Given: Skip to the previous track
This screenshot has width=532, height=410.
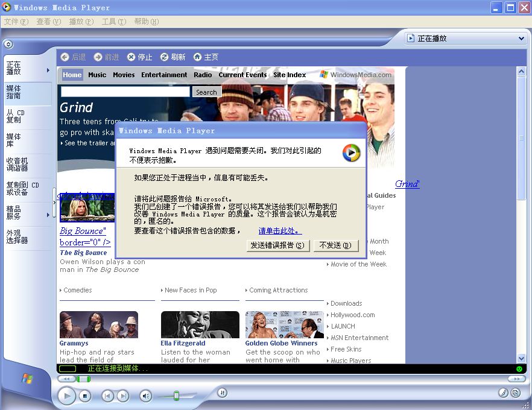Looking at the screenshot, I should tap(107, 396).
